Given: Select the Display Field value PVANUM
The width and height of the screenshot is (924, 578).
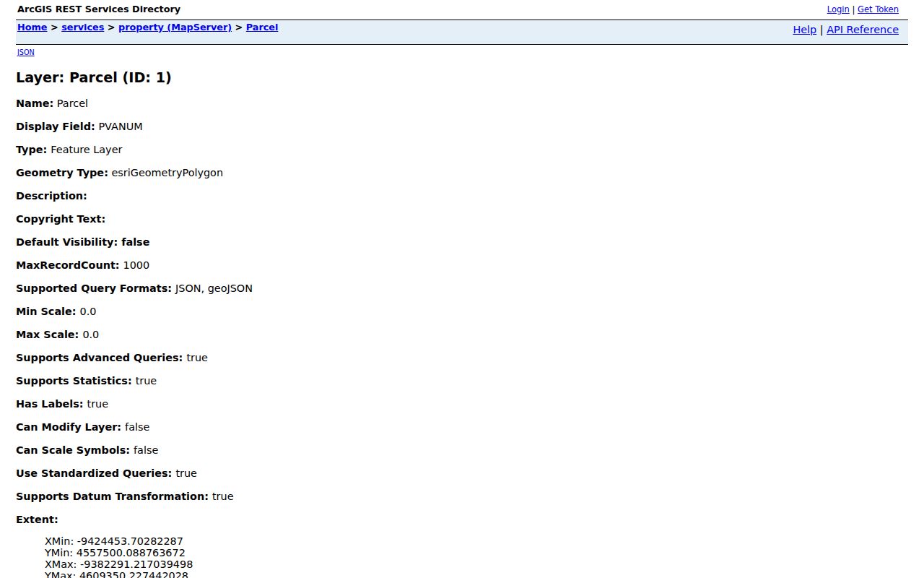Looking at the screenshot, I should 121,126.
